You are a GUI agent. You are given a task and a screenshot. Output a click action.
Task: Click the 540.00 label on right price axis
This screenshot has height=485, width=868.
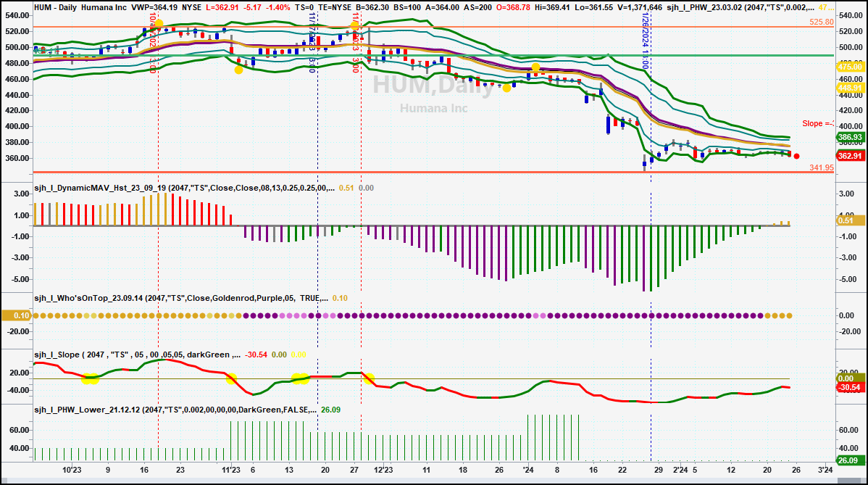851,15
